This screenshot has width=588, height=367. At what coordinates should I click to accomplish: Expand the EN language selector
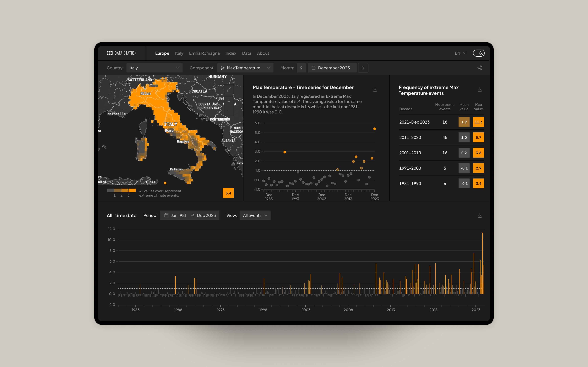tap(460, 53)
